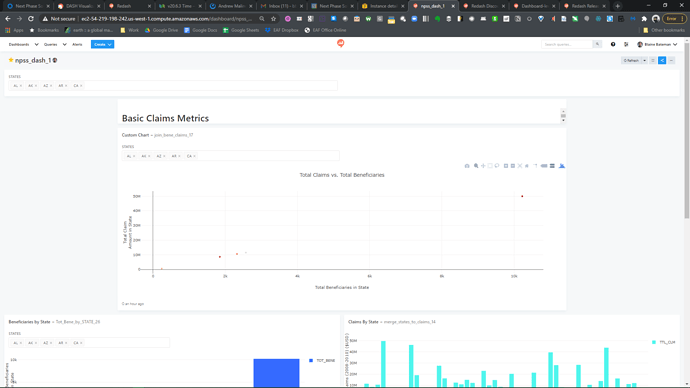Click the search queries magnifier button
The height and width of the screenshot is (388, 690).
click(597, 44)
